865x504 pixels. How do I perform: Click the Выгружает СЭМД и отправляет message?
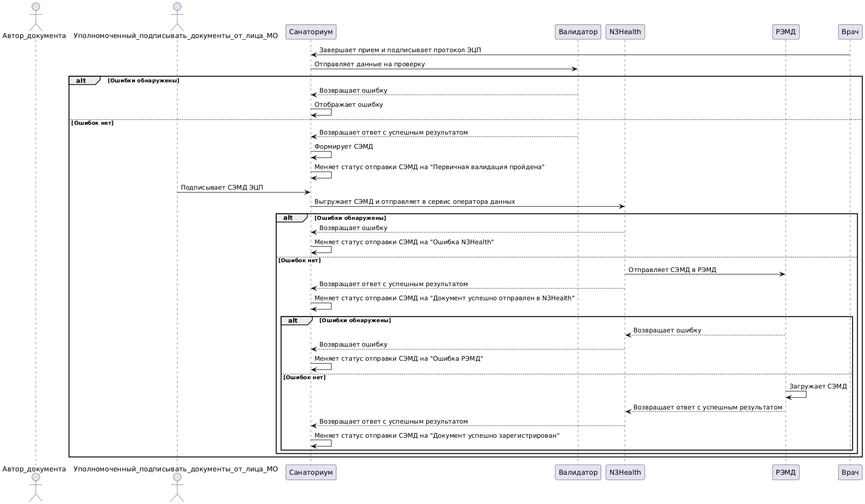[414, 202]
